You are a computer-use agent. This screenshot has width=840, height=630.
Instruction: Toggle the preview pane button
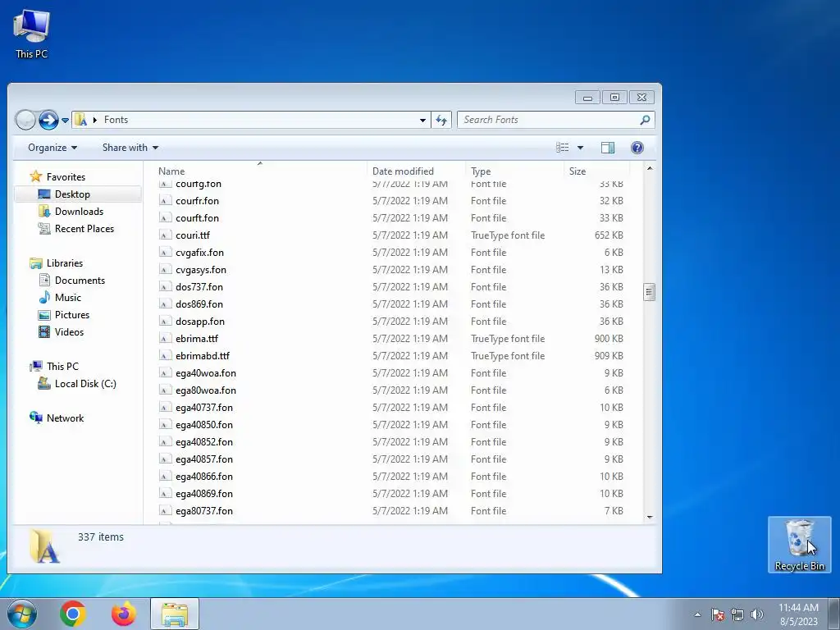[608, 148]
